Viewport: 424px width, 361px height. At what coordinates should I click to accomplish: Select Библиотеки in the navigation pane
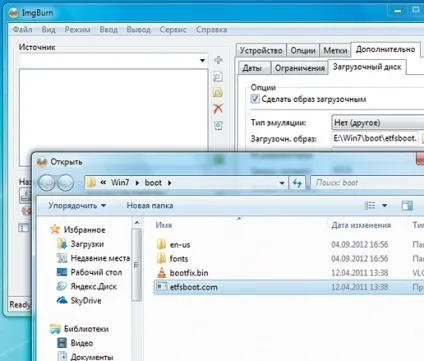(x=79, y=329)
